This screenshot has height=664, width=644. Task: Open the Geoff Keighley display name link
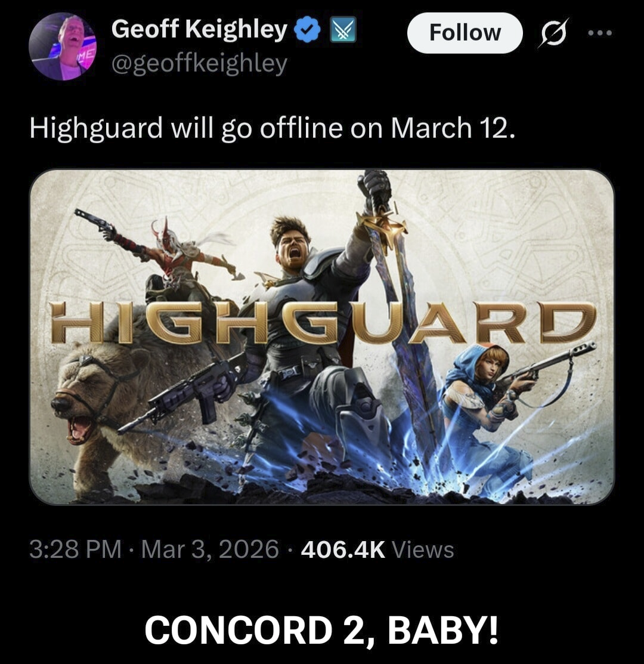point(199,30)
